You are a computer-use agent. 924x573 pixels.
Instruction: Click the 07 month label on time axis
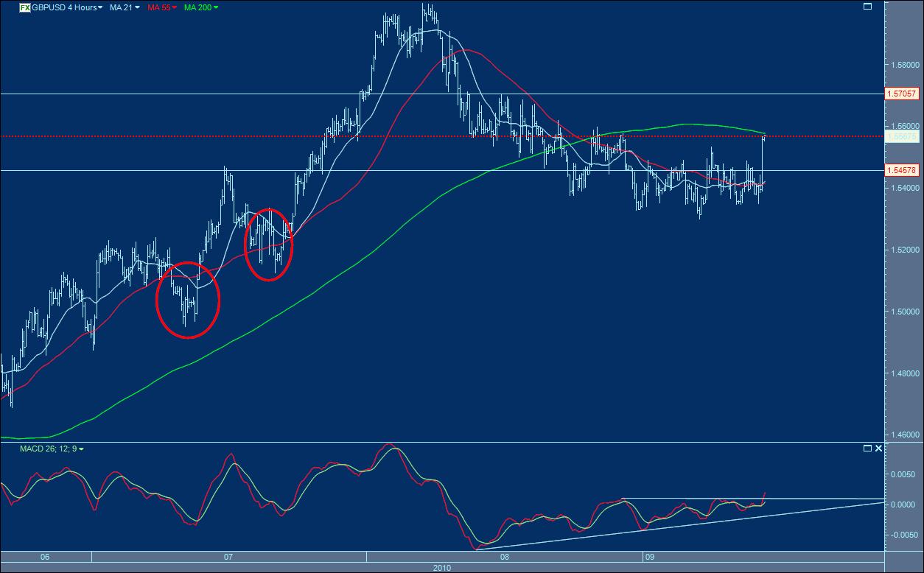tap(228, 557)
